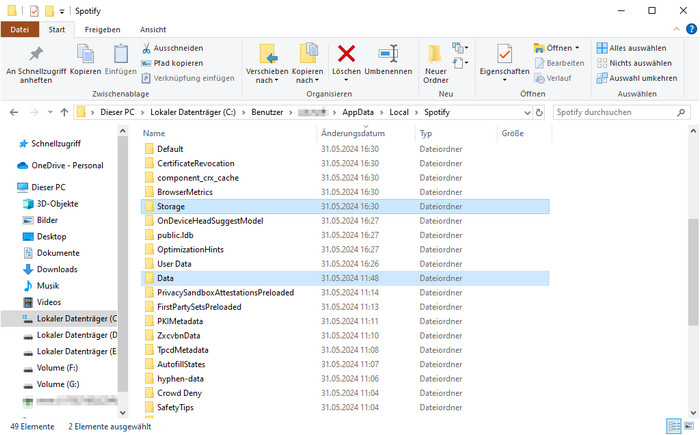The width and height of the screenshot is (700, 435).
Task: Select the Data folder row
Action: click(x=345, y=278)
